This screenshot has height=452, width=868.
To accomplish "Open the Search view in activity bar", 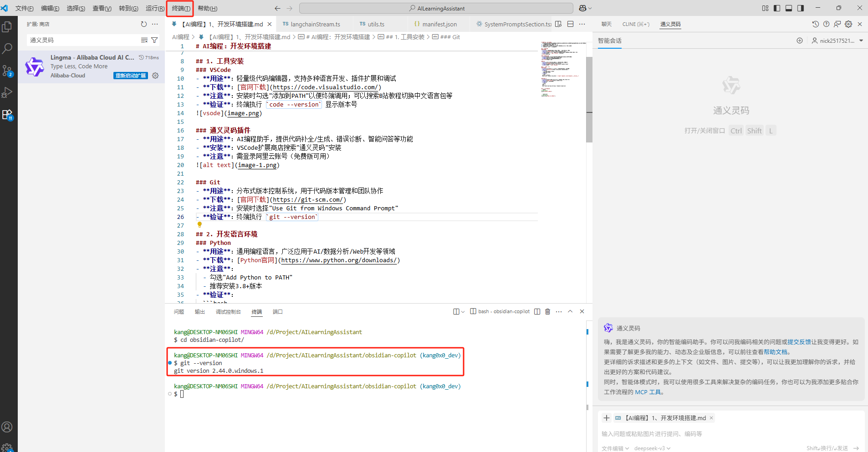I will pyautogui.click(x=7, y=48).
